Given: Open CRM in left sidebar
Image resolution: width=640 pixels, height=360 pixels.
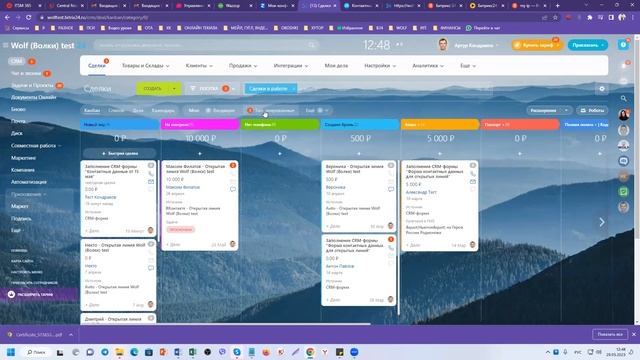Looking at the screenshot, I should (16, 61).
